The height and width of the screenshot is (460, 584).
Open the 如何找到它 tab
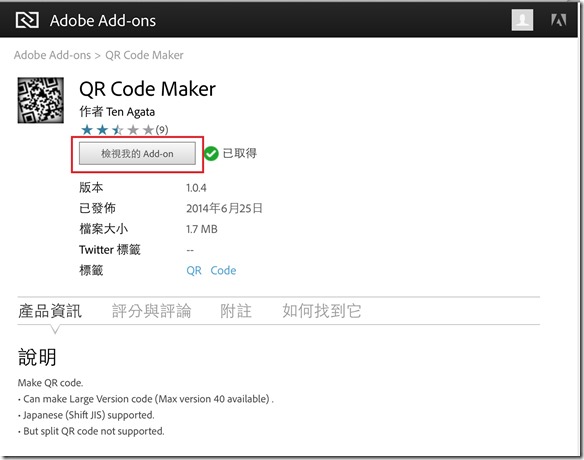[x=322, y=311]
